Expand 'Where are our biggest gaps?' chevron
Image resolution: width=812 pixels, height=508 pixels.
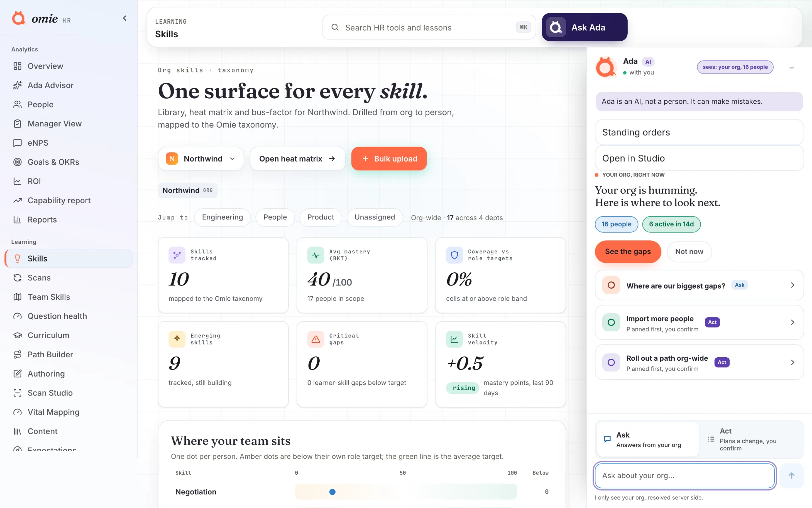point(792,285)
